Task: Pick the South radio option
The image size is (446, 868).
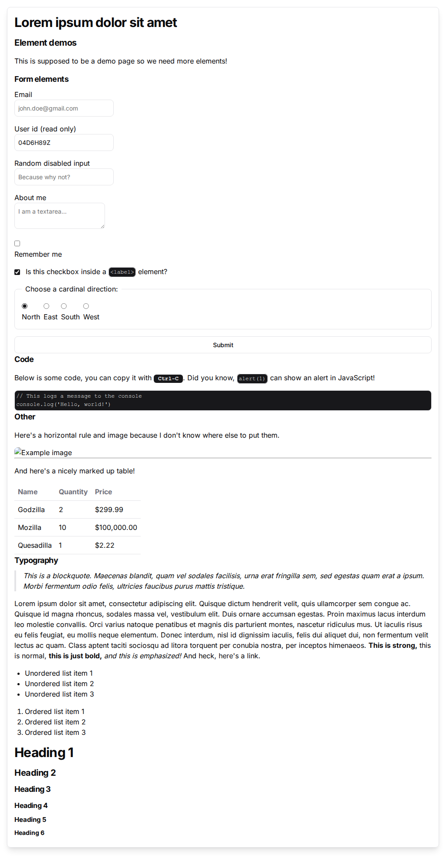Action: (x=64, y=306)
